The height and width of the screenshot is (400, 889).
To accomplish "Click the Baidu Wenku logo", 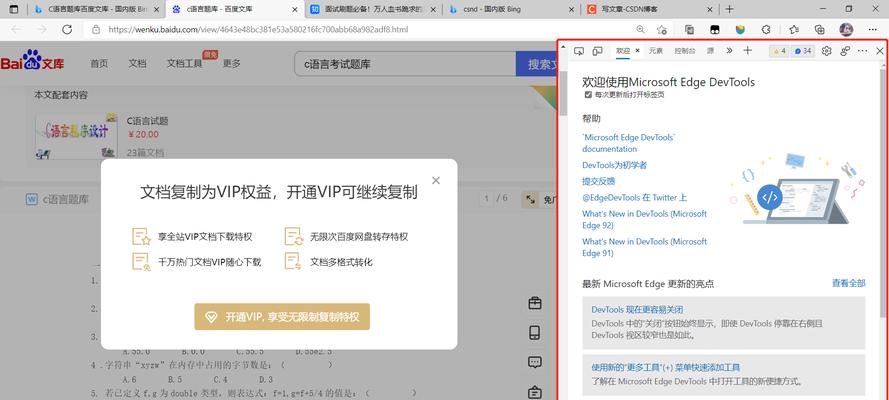I will pos(32,61).
